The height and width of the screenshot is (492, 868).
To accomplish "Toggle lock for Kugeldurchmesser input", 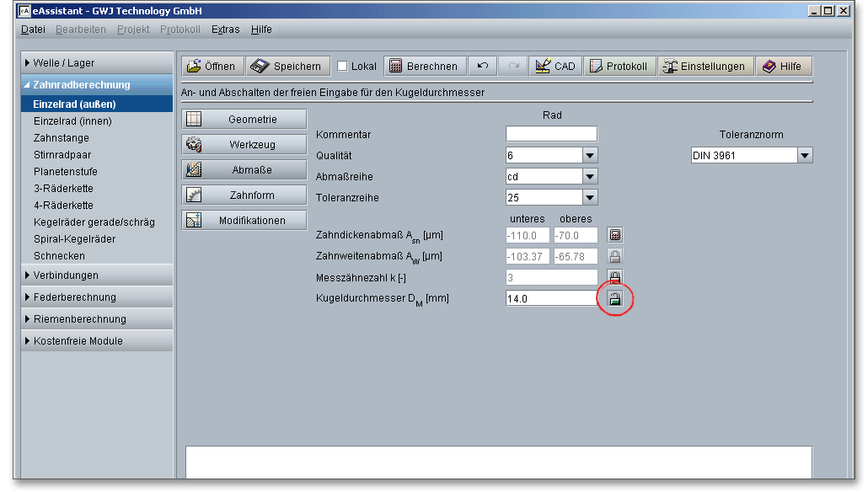I will tap(615, 298).
